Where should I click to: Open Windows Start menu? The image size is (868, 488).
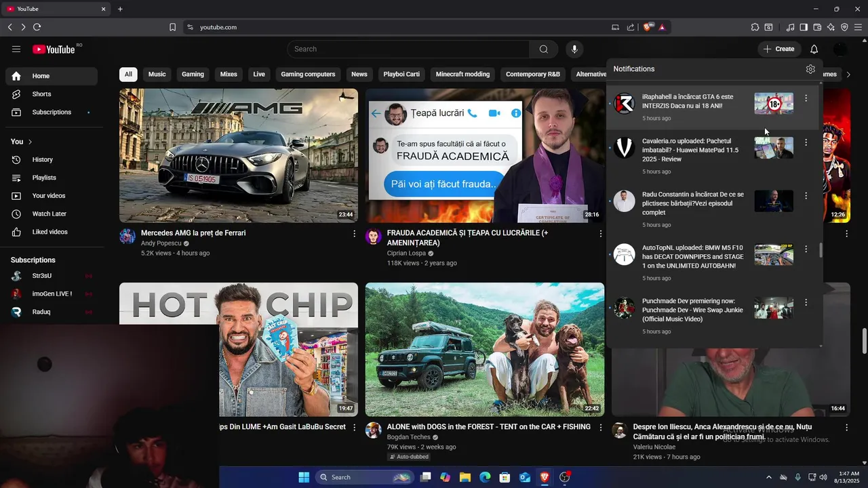pyautogui.click(x=304, y=477)
